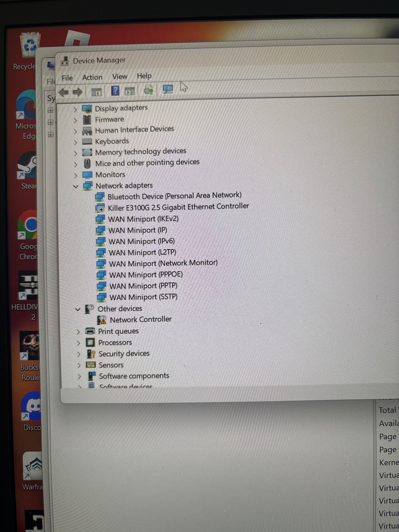The height and width of the screenshot is (532, 399).
Task: Click Show/Hide console tree toolbar icon
Action: (x=97, y=92)
